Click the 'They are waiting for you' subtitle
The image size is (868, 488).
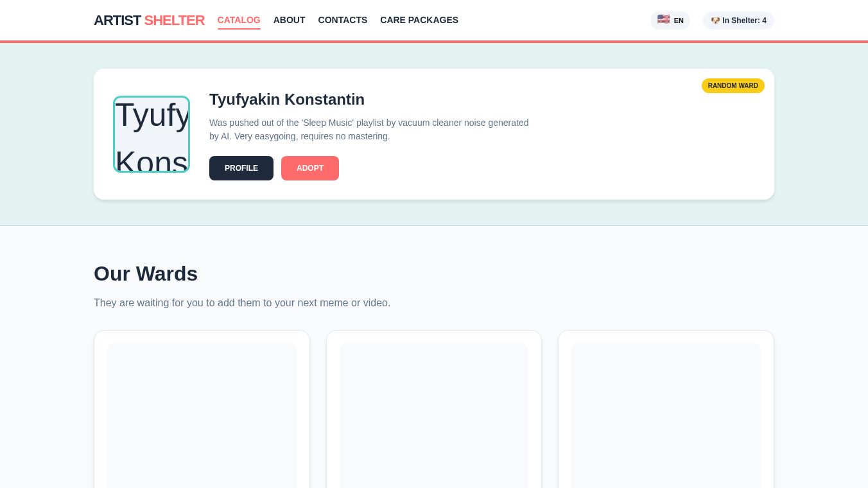click(x=242, y=302)
